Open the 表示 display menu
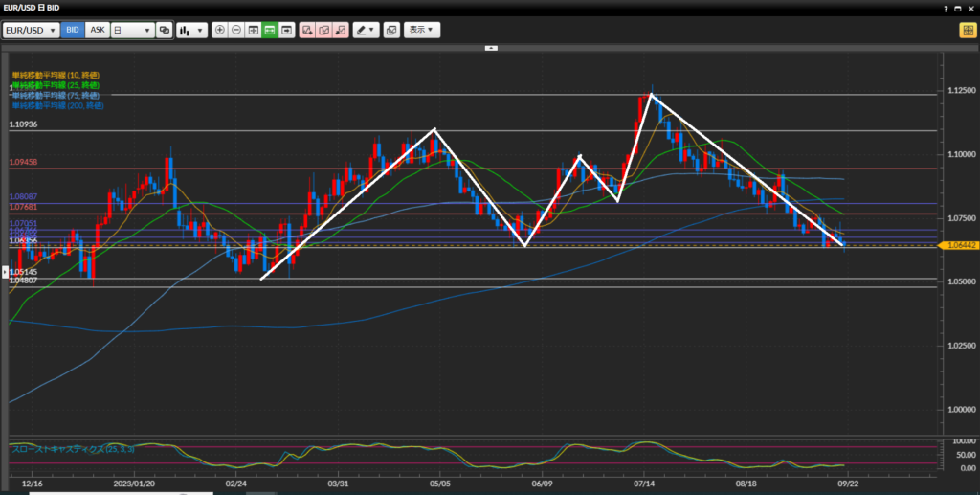The height and width of the screenshot is (495, 980). click(422, 30)
